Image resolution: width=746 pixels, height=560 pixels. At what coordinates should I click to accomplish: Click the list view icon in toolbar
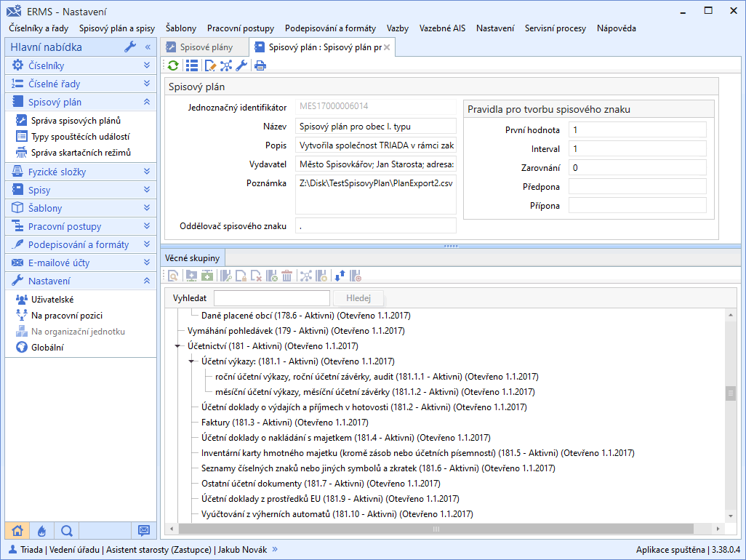point(191,65)
